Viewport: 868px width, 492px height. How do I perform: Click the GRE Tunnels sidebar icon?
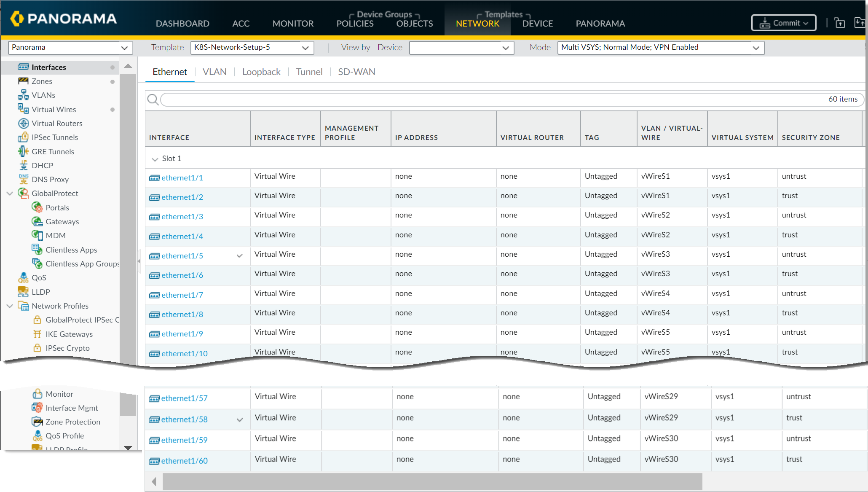23,151
